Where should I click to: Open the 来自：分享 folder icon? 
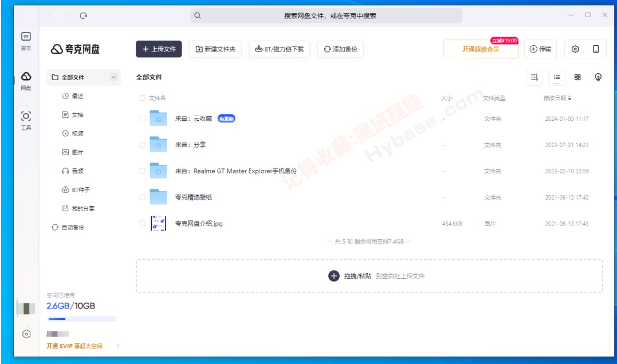coord(158,144)
